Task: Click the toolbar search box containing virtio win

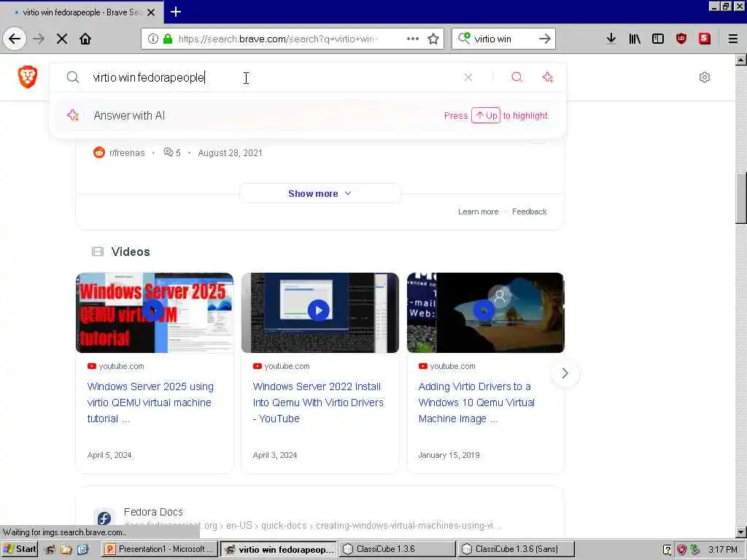Action: click(x=503, y=39)
